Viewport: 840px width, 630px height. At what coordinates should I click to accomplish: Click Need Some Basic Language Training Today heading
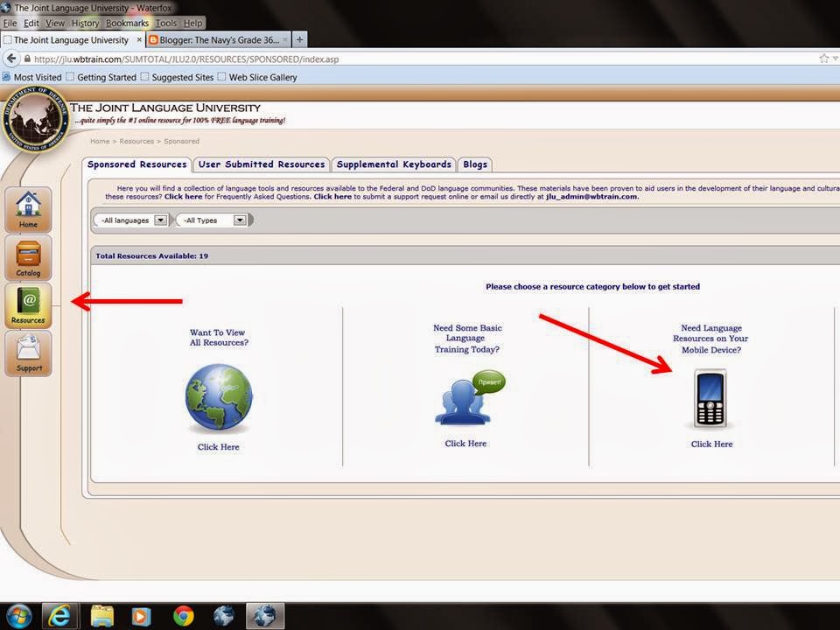click(x=466, y=338)
